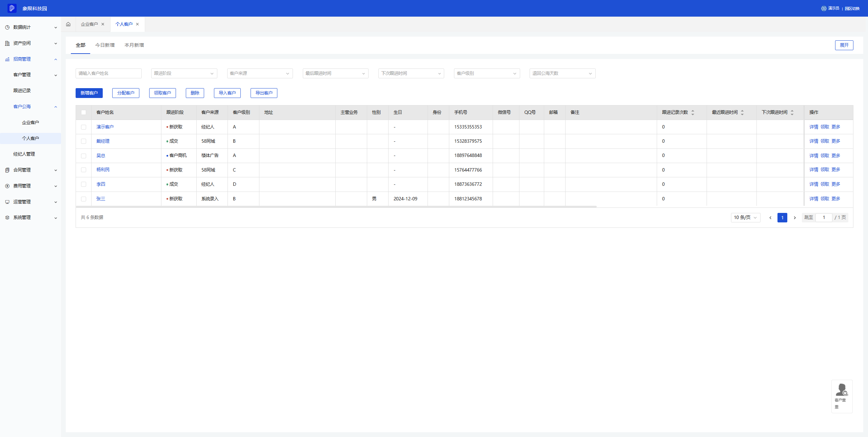The image size is (868, 437).
Task: Open 详情 link for 演示客户 row
Action: pyautogui.click(x=813, y=127)
